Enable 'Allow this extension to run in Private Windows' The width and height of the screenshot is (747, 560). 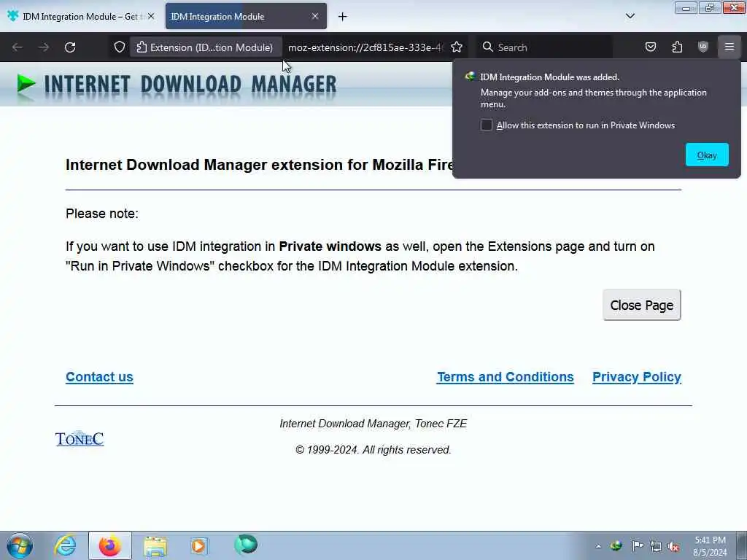click(x=486, y=125)
